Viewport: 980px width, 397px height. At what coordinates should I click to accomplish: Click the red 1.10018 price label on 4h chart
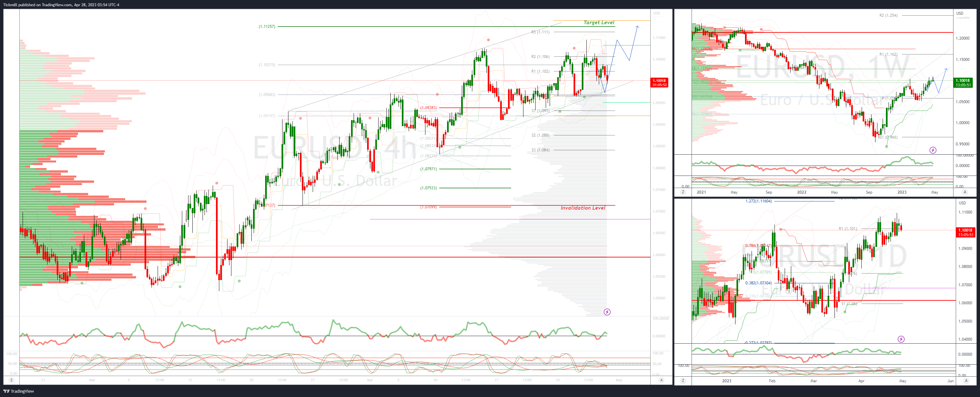659,83
